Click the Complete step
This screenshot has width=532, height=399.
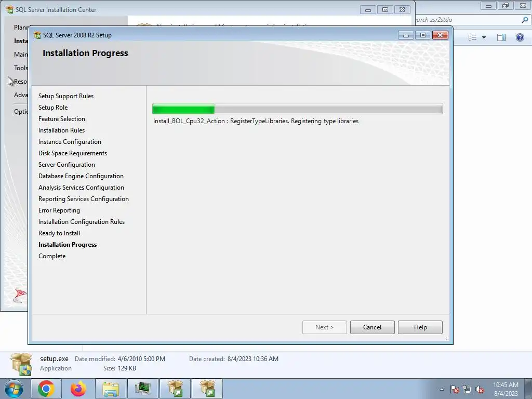point(52,256)
